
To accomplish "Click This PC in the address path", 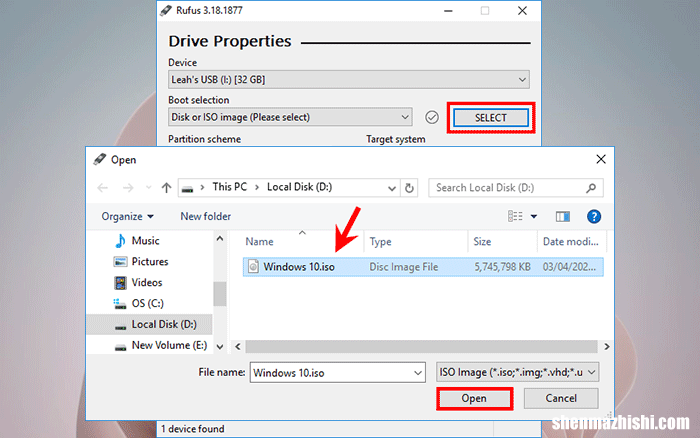I will 229,187.
